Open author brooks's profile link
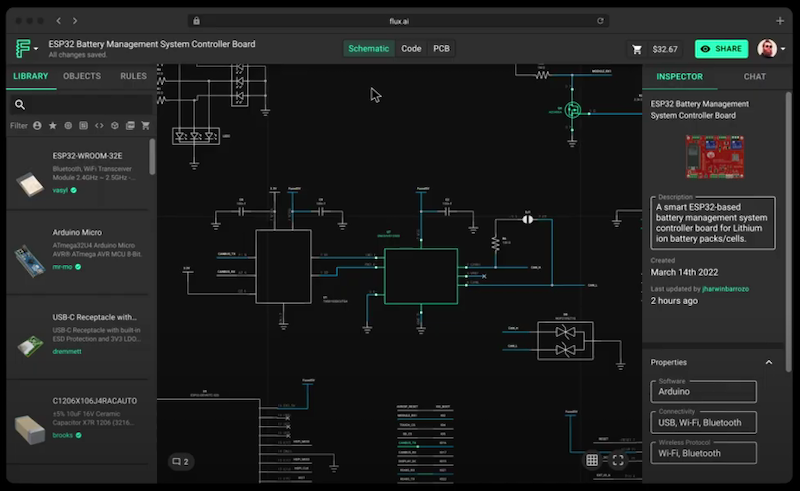The width and height of the screenshot is (800, 491). point(62,435)
